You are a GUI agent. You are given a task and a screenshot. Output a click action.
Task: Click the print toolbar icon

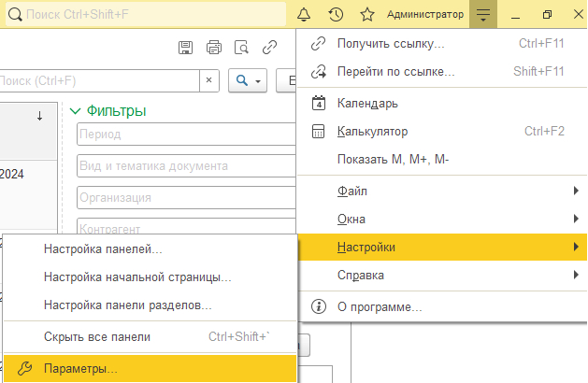coord(214,48)
